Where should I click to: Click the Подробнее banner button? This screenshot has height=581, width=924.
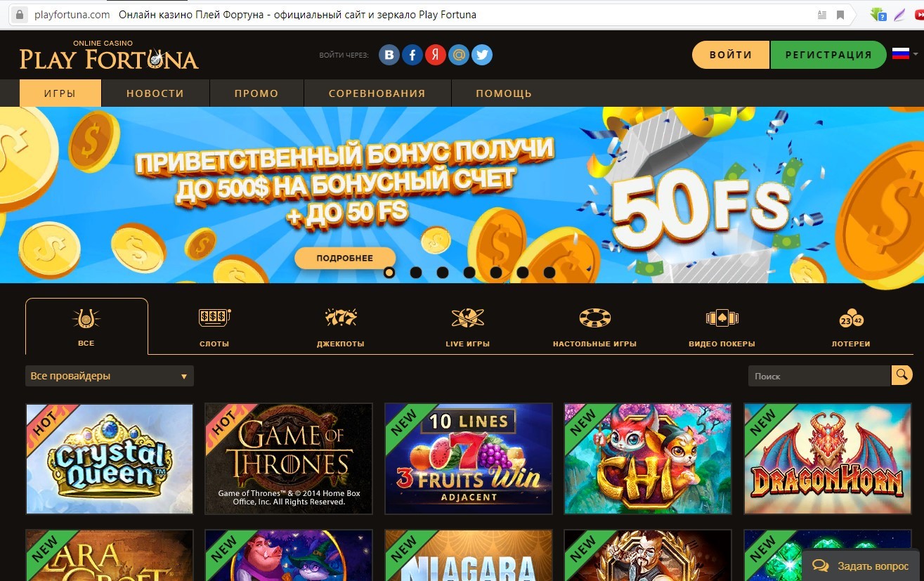click(x=345, y=258)
